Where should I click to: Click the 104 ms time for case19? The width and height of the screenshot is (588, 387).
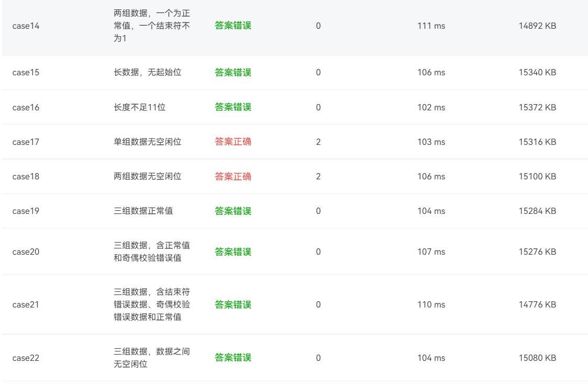pyautogui.click(x=431, y=211)
